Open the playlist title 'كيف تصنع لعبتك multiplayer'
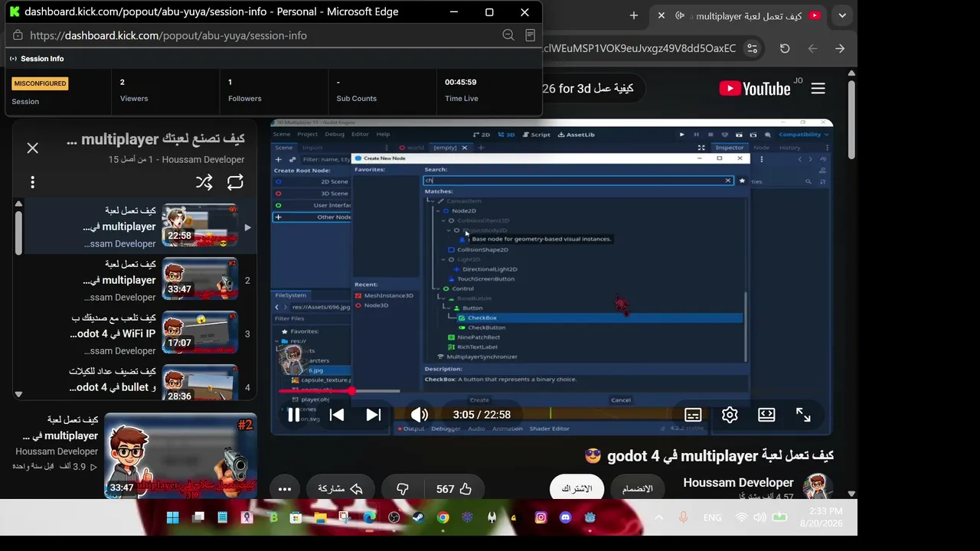The height and width of the screenshot is (551, 980). tap(155, 139)
